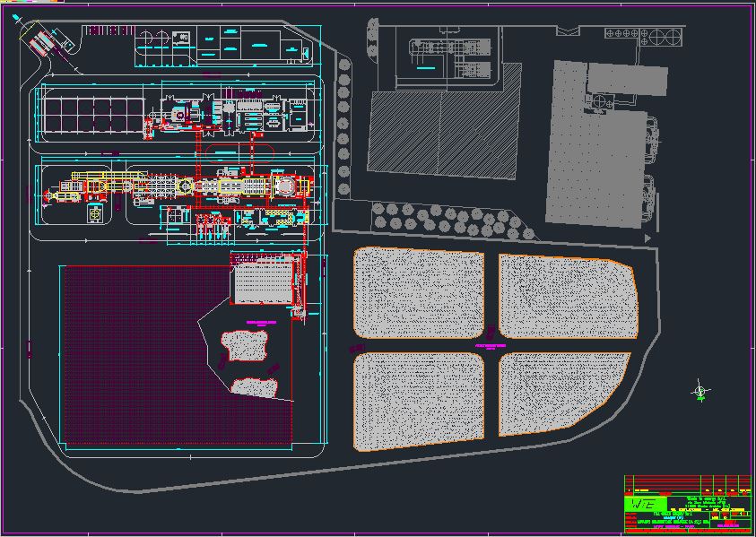
Task: Click the white crosshair marker at right
Action: [701, 391]
